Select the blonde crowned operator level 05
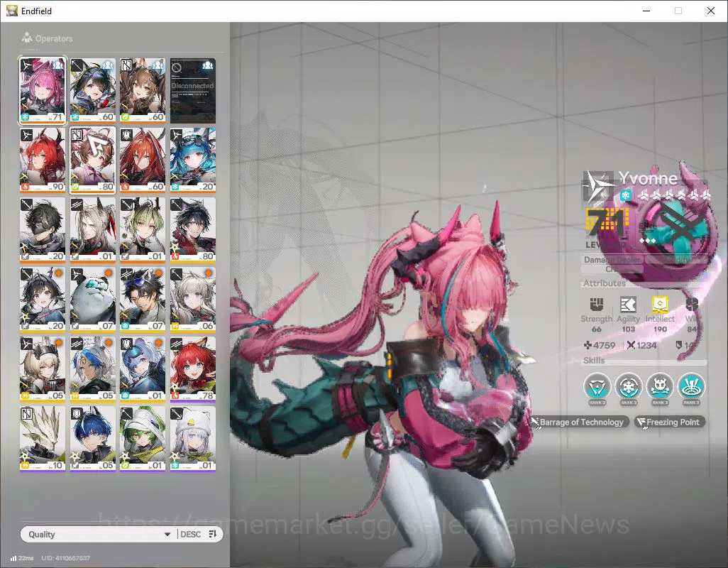This screenshot has height=568, width=728. [x=43, y=369]
